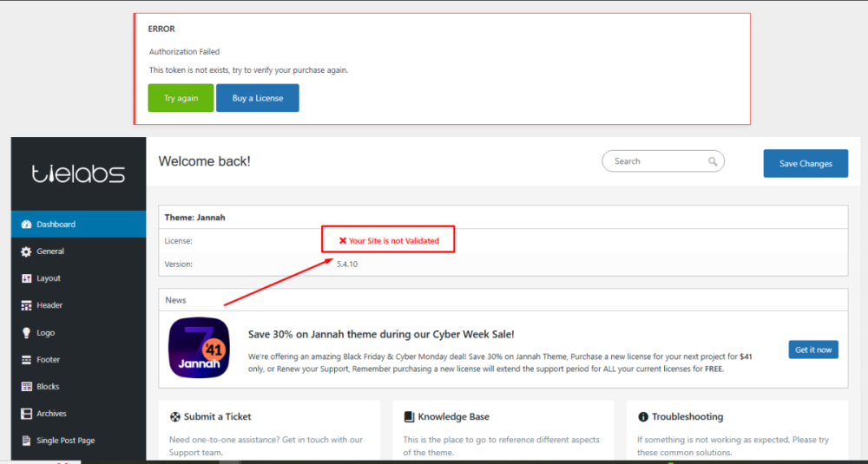Click the Archives film icon
The image size is (868, 464).
pyautogui.click(x=26, y=414)
